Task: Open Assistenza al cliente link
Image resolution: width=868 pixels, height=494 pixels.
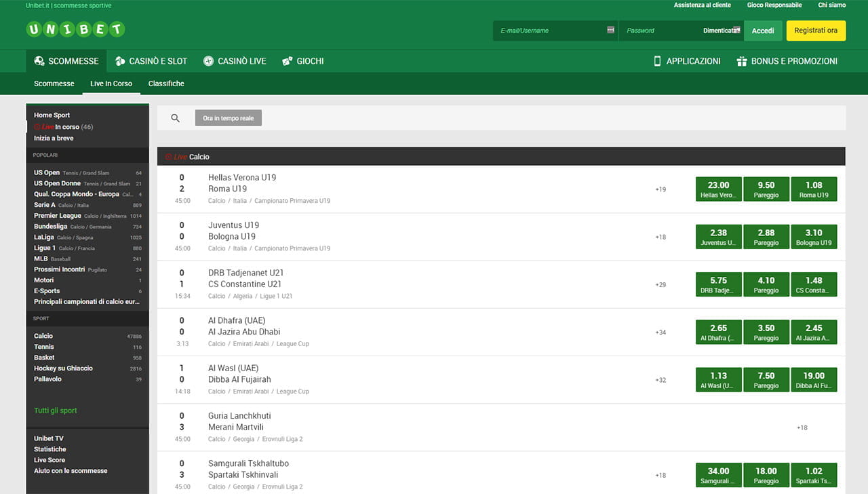Action: 703,5
